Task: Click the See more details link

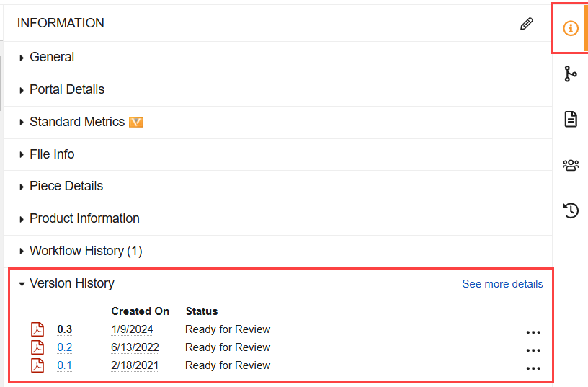Action: coord(502,284)
